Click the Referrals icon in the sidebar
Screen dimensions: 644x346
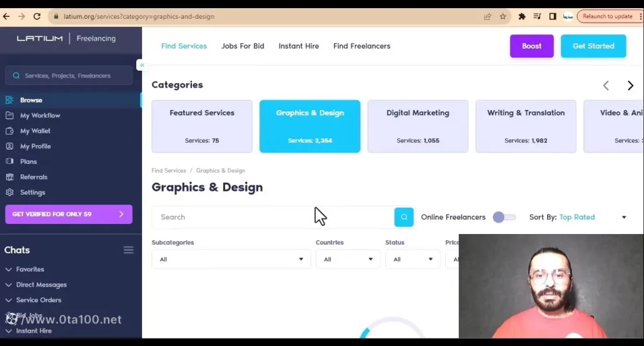click(9, 177)
